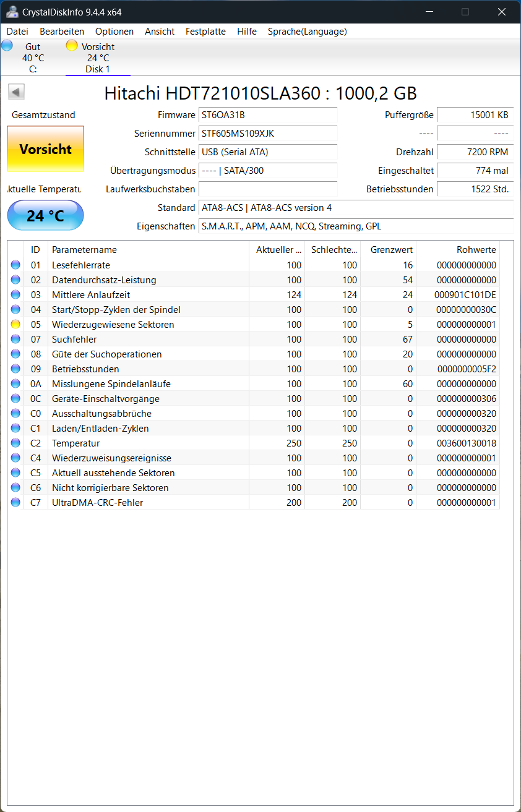The image size is (521, 812).
Task: Select the Wiederzugewiesene Sektoren parameter name
Action: click(x=113, y=325)
